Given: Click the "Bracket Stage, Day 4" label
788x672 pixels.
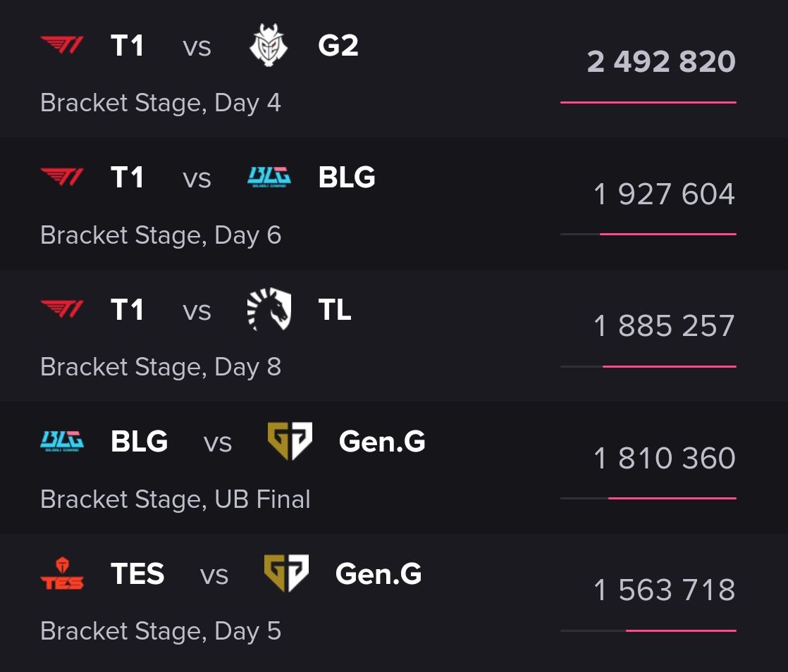Looking at the screenshot, I should click(161, 103).
